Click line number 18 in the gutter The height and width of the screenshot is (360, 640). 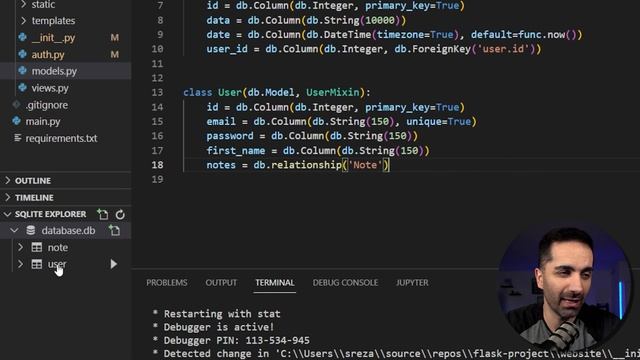tap(158, 165)
